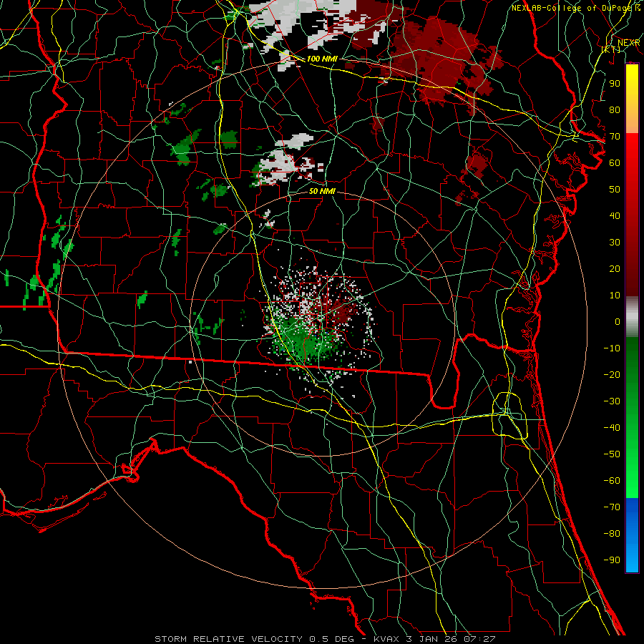Select the 40 value on the velocity scale

click(615, 216)
